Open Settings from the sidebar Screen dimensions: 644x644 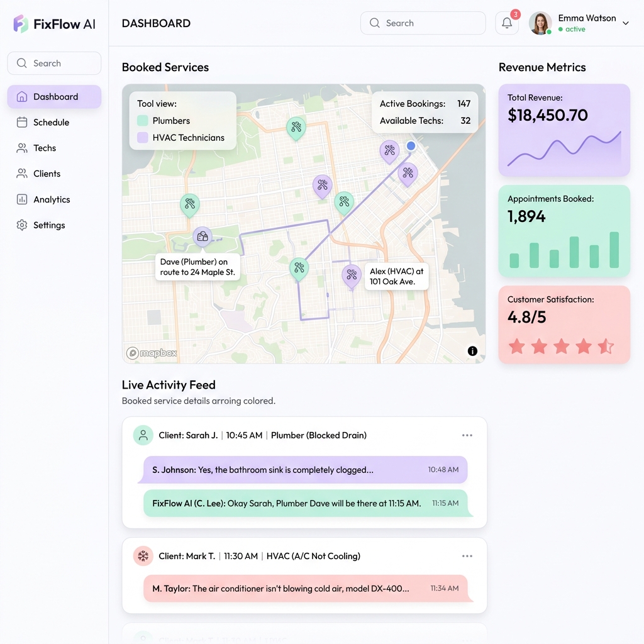pos(54,225)
